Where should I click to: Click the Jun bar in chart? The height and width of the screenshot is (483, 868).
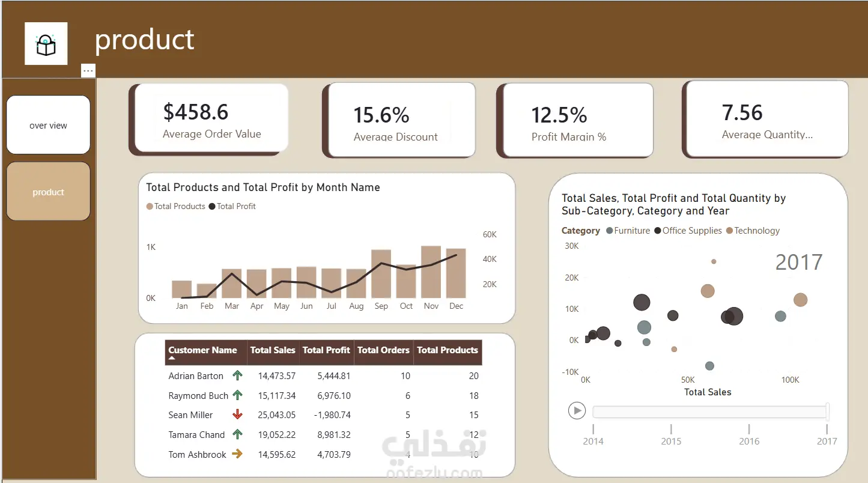click(306, 282)
